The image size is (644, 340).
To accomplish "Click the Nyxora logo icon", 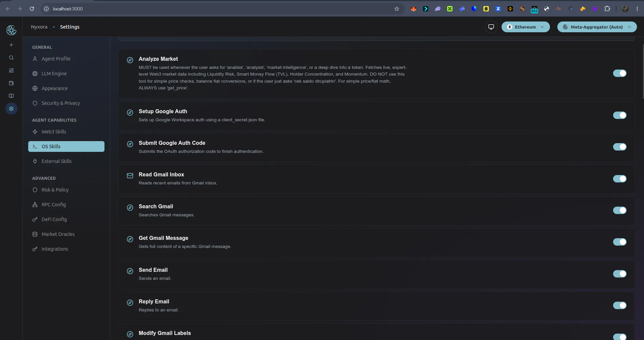I will pyautogui.click(x=11, y=30).
